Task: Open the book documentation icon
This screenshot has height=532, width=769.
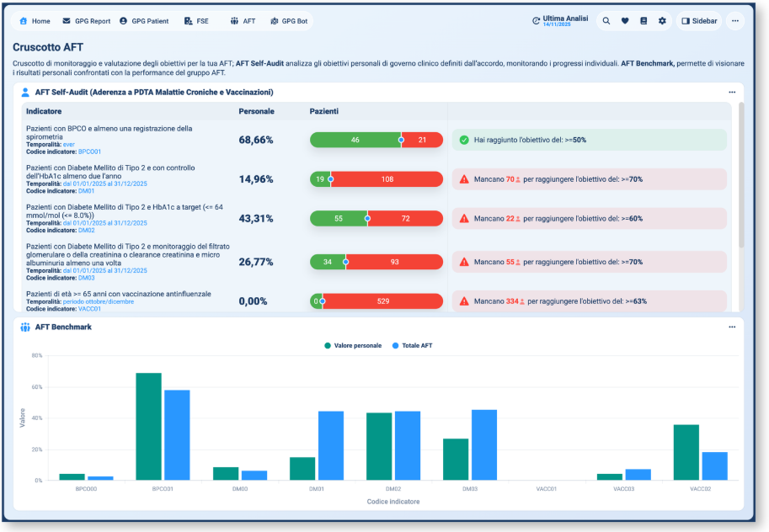Action: pyautogui.click(x=644, y=21)
